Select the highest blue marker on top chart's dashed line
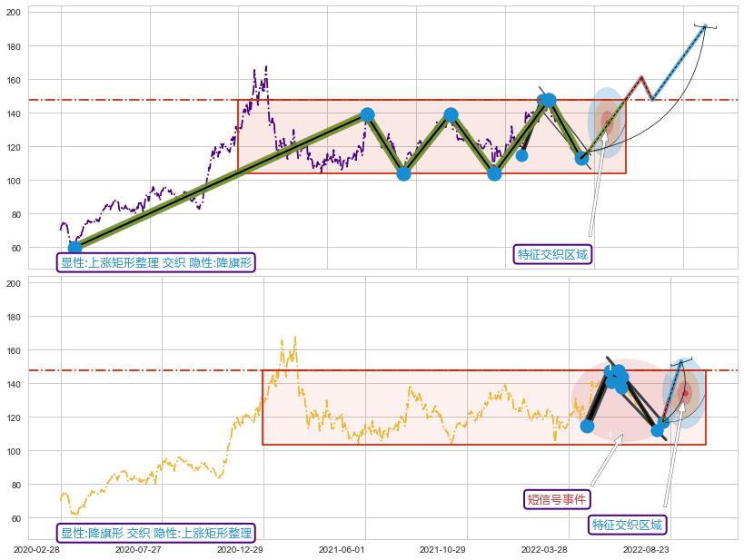The image size is (744, 560). (548, 101)
